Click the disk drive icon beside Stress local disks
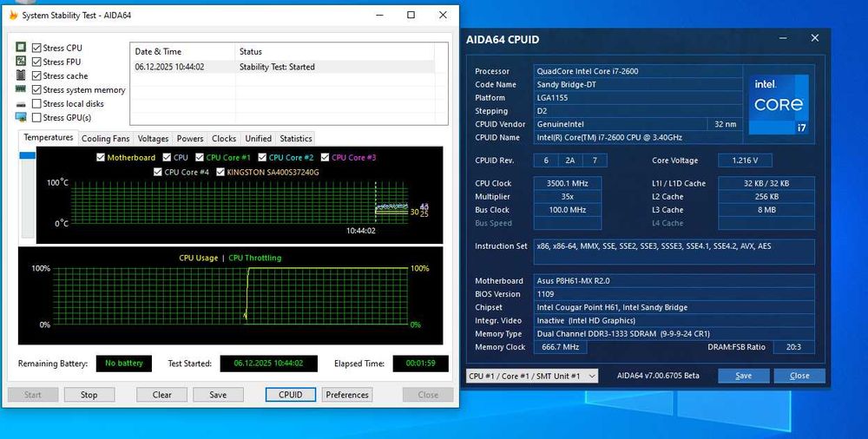Viewport: 868px width, 439px height. (21, 104)
